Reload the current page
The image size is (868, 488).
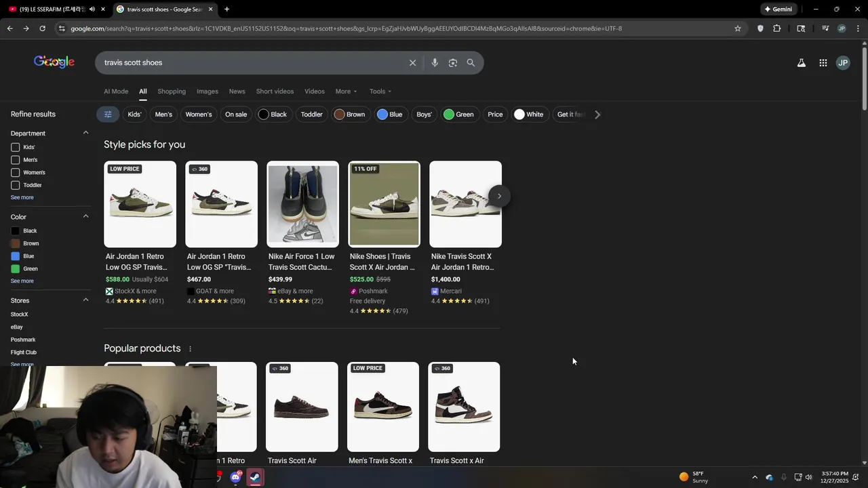point(42,28)
